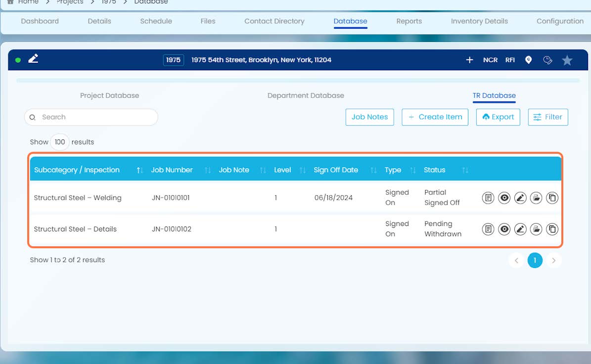Click the plus icon in blue header
Screen dimensions: 591x364
click(x=469, y=60)
